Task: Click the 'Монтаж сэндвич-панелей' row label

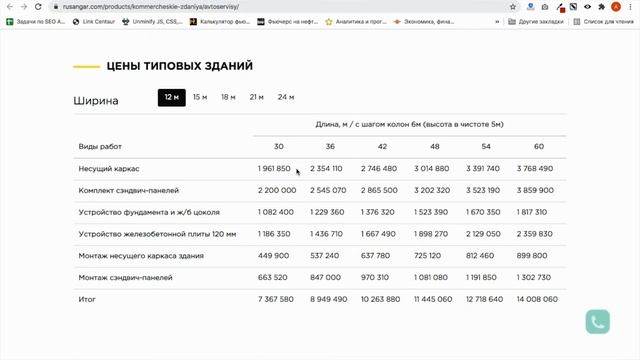Action: point(125,278)
